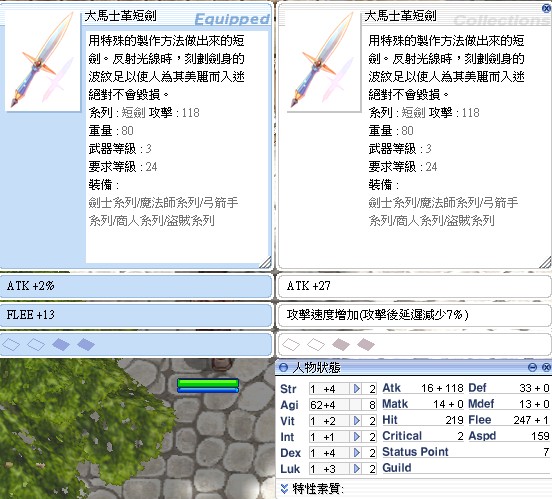Click the character's blue SP bar
Image resolution: width=552 pixels, height=499 pixels.
[208, 390]
